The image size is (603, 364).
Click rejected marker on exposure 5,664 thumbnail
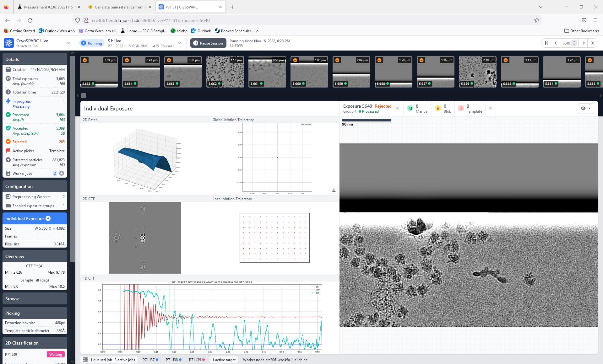tap(127, 60)
